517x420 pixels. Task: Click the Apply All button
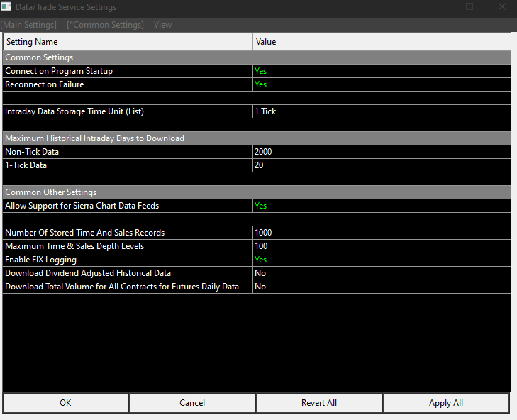pos(446,403)
